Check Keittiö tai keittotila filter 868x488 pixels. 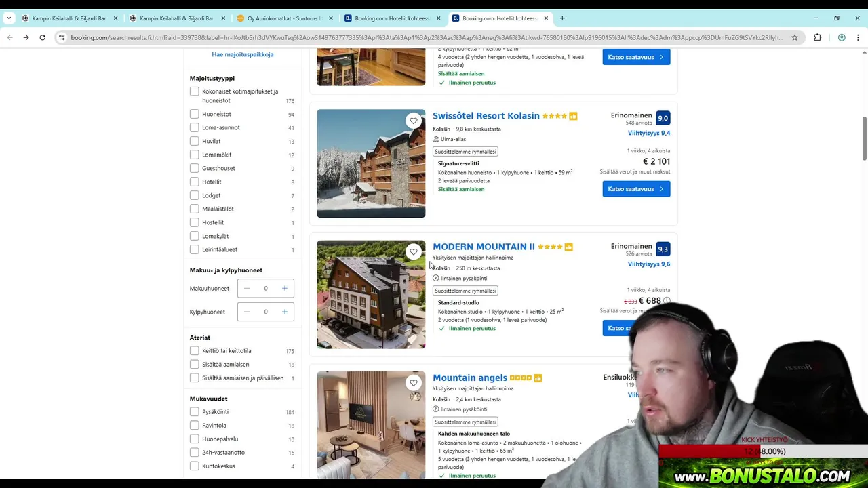pyautogui.click(x=195, y=350)
